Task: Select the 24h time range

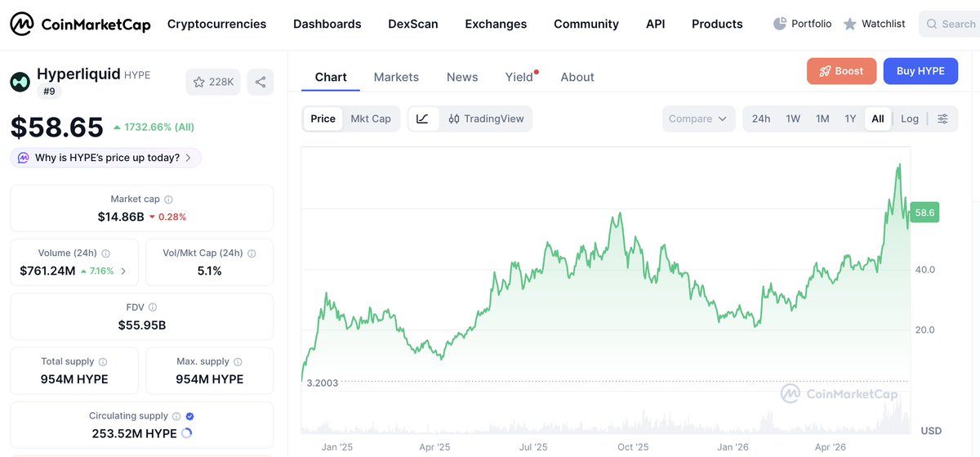Action: [x=761, y=119]
